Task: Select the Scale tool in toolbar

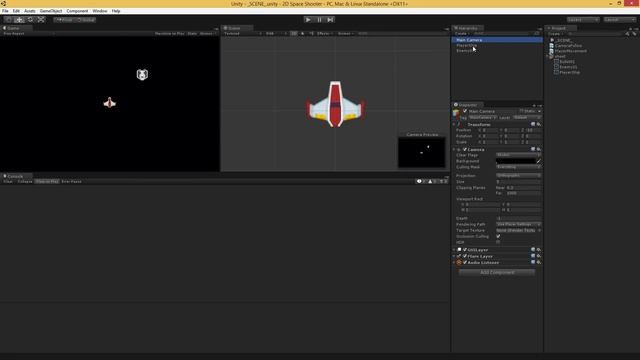Action: 41,20
